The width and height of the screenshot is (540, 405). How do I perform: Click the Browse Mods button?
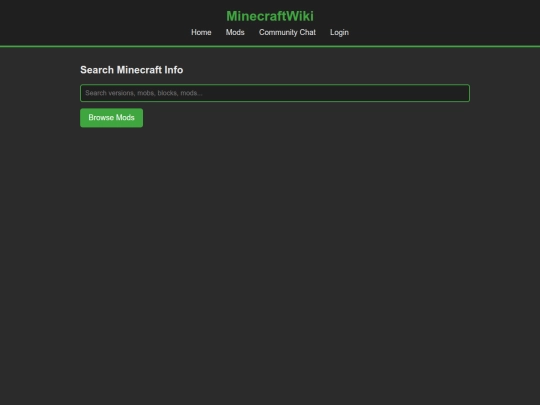coord(112,118)
